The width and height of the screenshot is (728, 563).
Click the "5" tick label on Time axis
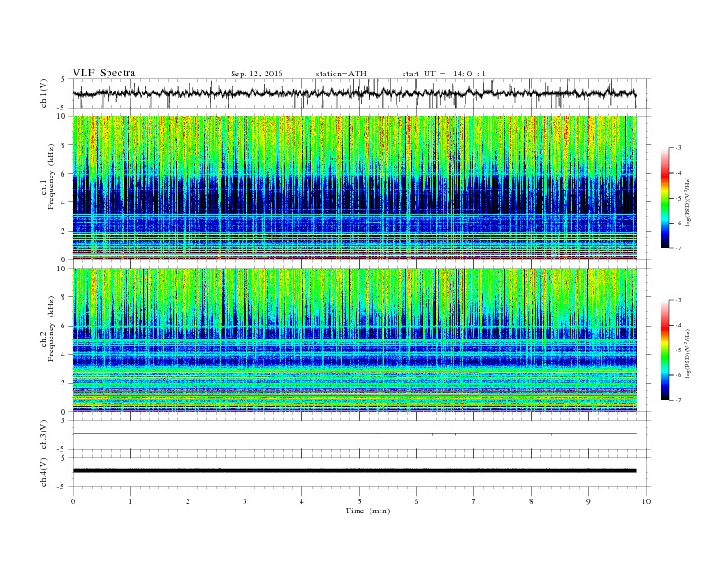point(359,501)
